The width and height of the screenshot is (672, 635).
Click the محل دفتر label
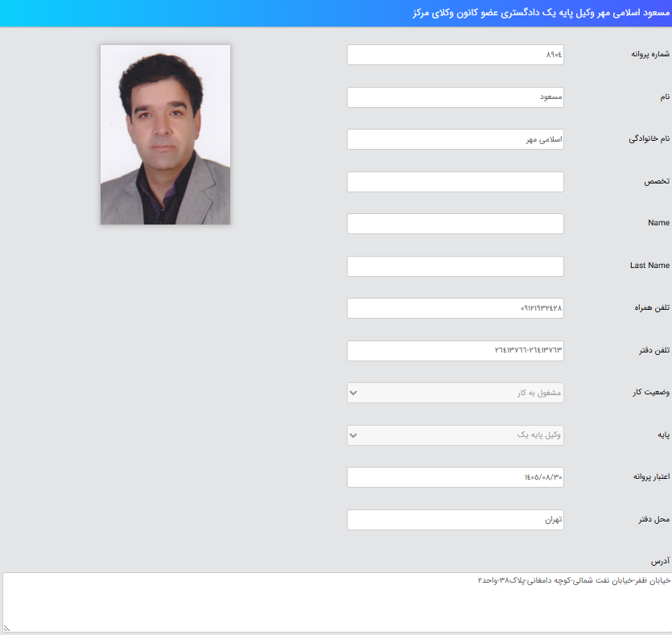tap(654, 519)
